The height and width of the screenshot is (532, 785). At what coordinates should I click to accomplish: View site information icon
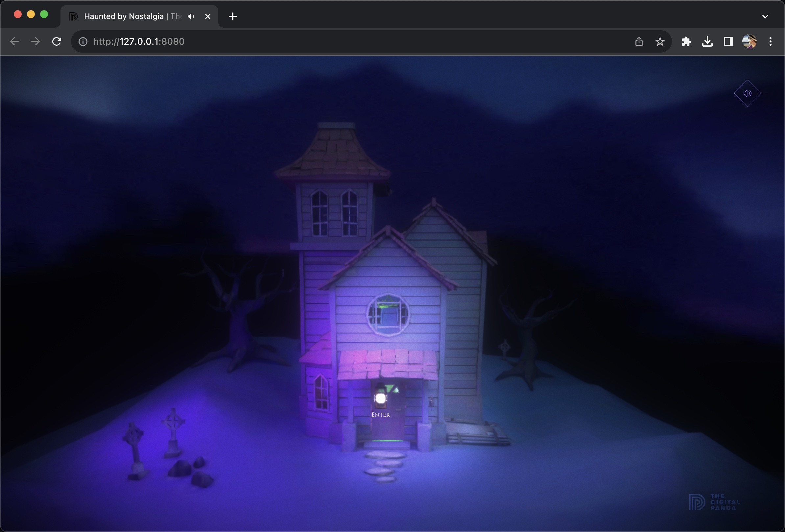pyautogui.click(x=83, y=41)
